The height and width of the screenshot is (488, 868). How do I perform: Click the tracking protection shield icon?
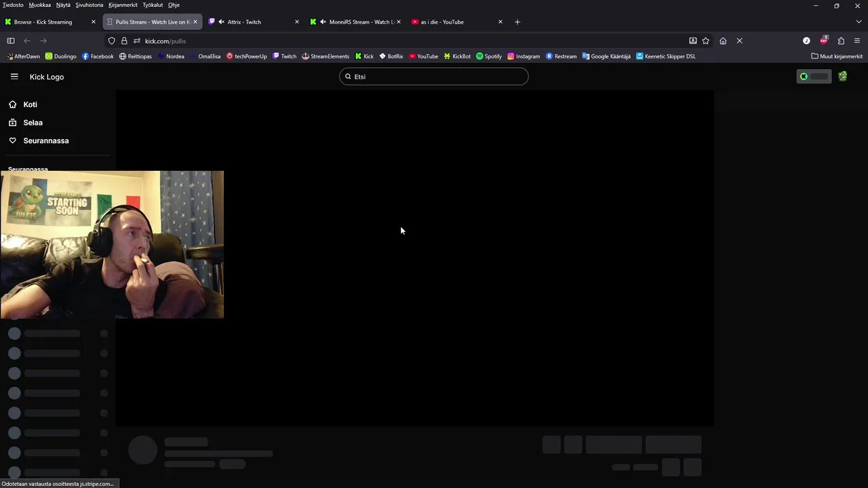pyautogui.click(x=112, y=41)
